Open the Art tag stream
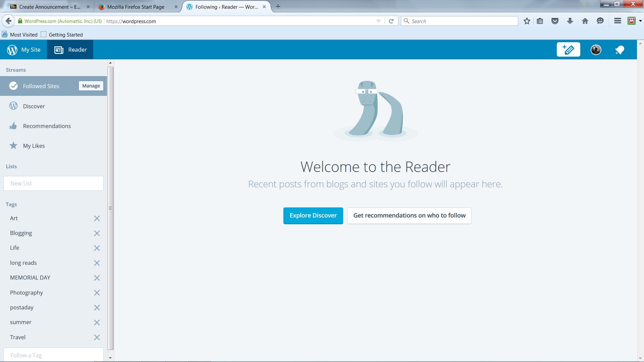 (14, 218)
